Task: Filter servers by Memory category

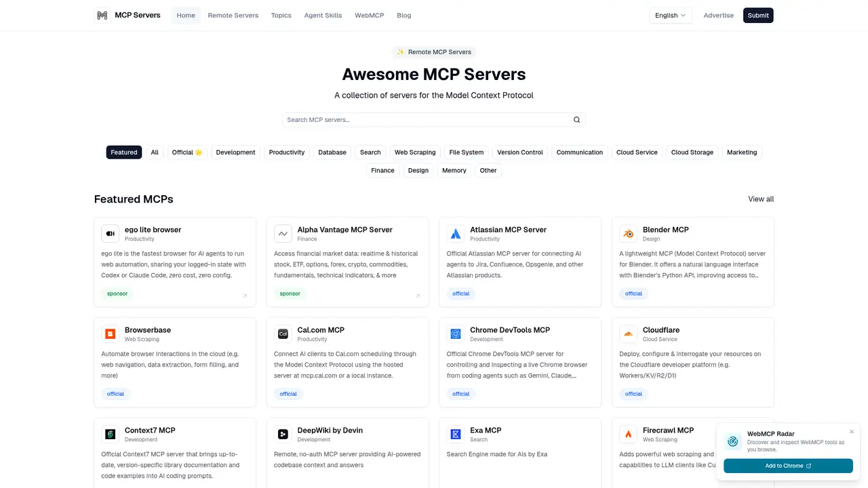Action: tap(454, 171)
